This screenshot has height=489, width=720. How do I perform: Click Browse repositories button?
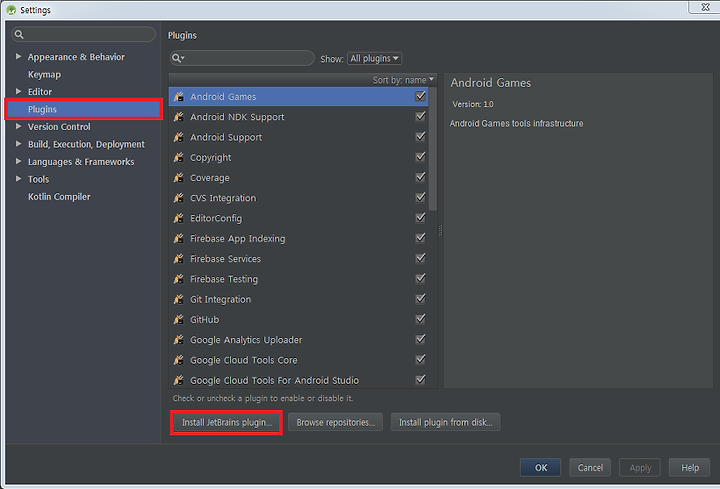[335, 422]
